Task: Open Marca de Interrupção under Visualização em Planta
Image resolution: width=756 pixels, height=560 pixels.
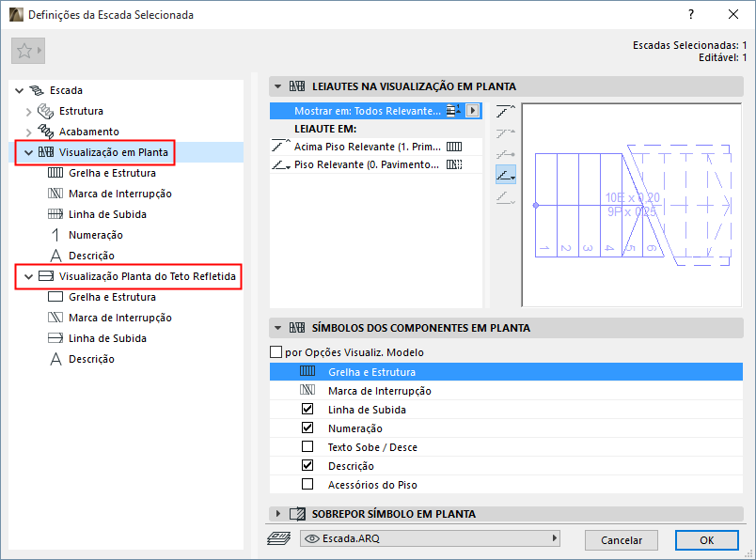Action: 120,194
